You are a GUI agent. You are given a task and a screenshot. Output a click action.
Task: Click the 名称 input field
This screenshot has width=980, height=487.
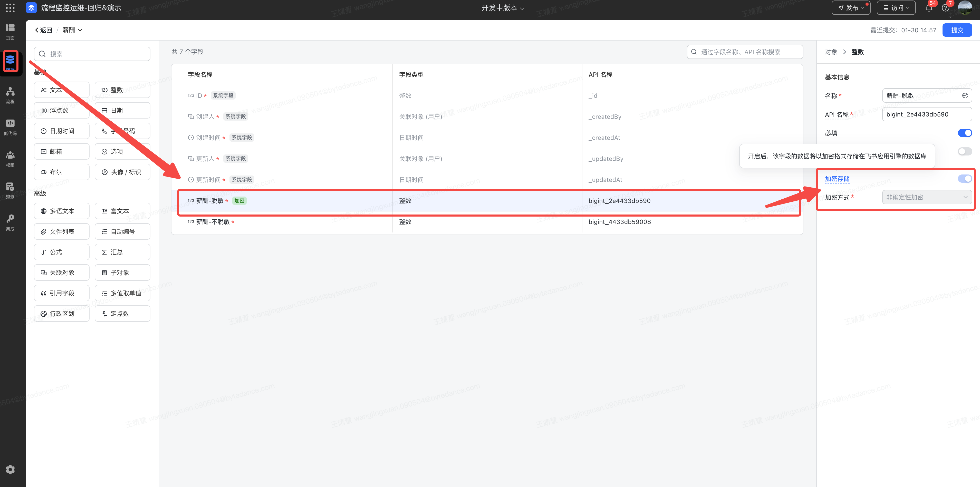[927, 95]
